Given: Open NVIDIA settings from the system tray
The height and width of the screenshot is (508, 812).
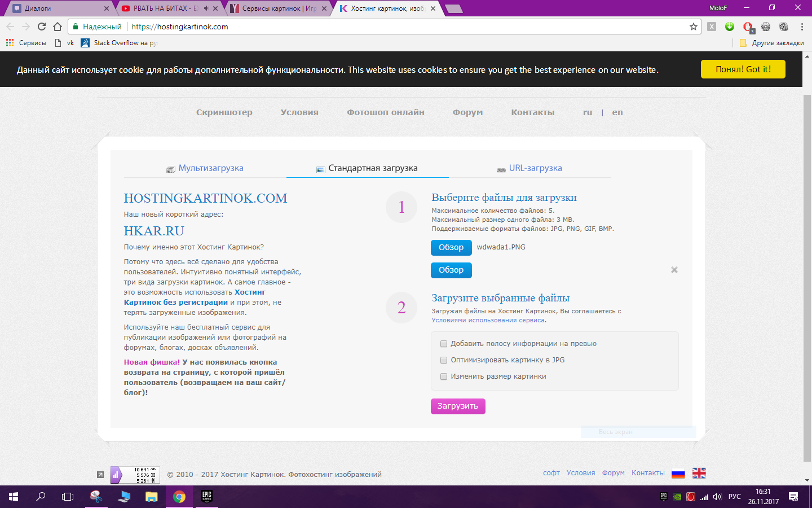Looking at the screenshot, I should click(677, 496).
